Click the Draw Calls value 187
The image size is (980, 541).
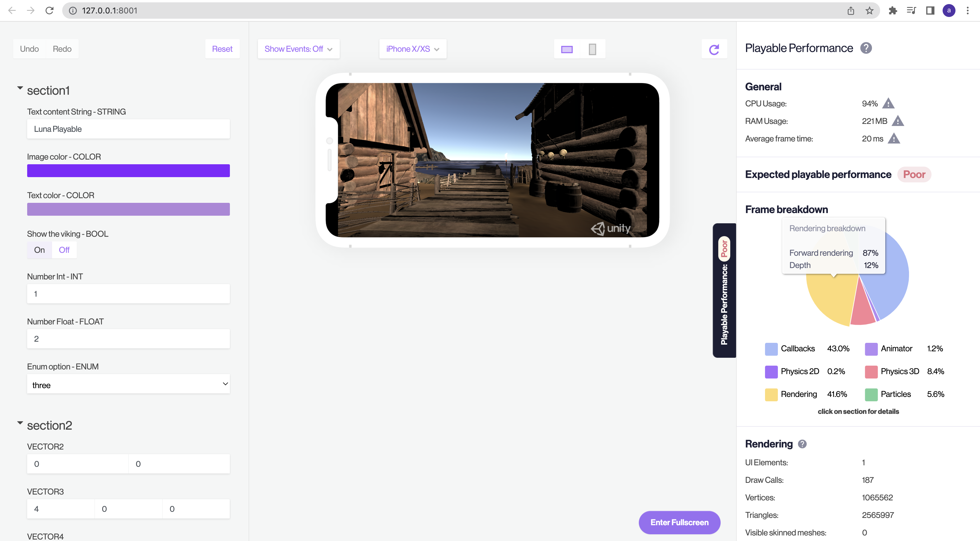click(x=868, y=480)
